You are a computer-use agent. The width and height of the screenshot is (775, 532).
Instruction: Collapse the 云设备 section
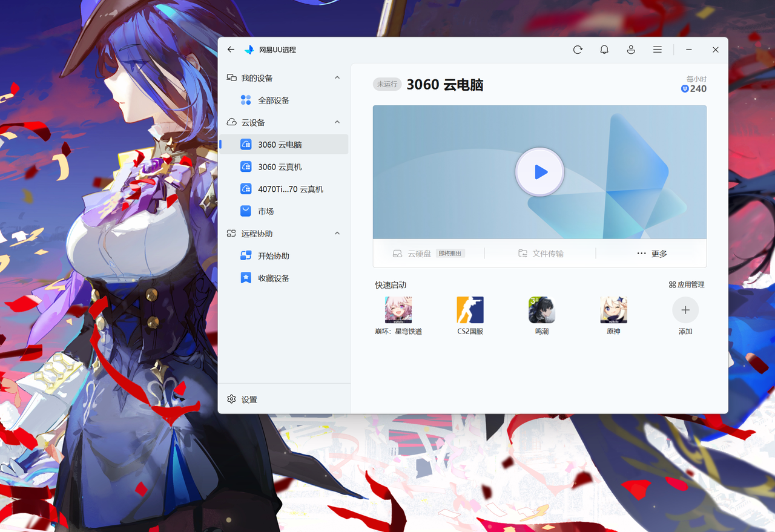(x=337, y=122)
